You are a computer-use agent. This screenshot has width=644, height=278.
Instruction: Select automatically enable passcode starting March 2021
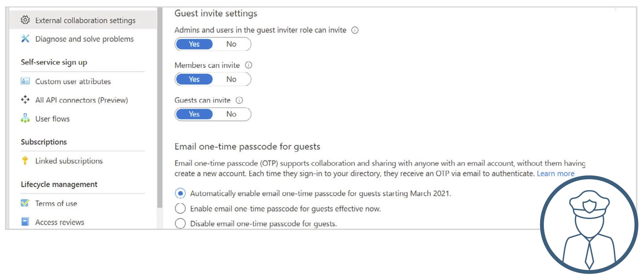pyautogui.click(x=180, y=193)
